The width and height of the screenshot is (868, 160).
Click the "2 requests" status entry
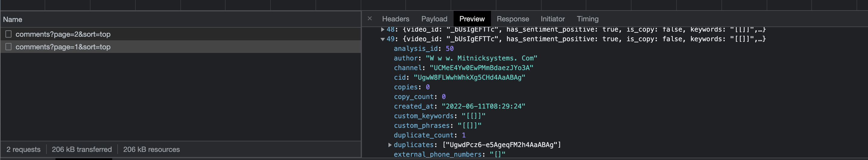coord(23,149)
